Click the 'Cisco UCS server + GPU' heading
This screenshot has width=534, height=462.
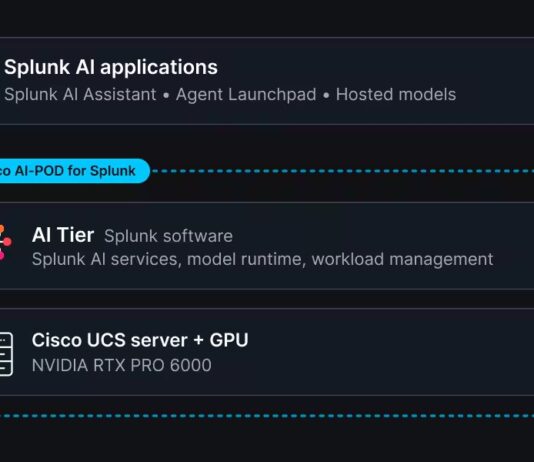tap(140, 340)
